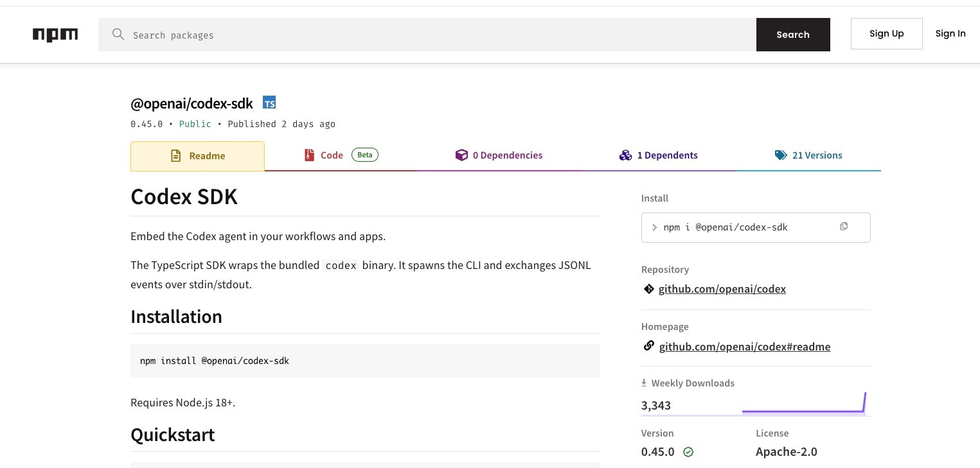The image size is (980, 468).
Task: Click the homepage link chain icon
Action: (649, 347)
